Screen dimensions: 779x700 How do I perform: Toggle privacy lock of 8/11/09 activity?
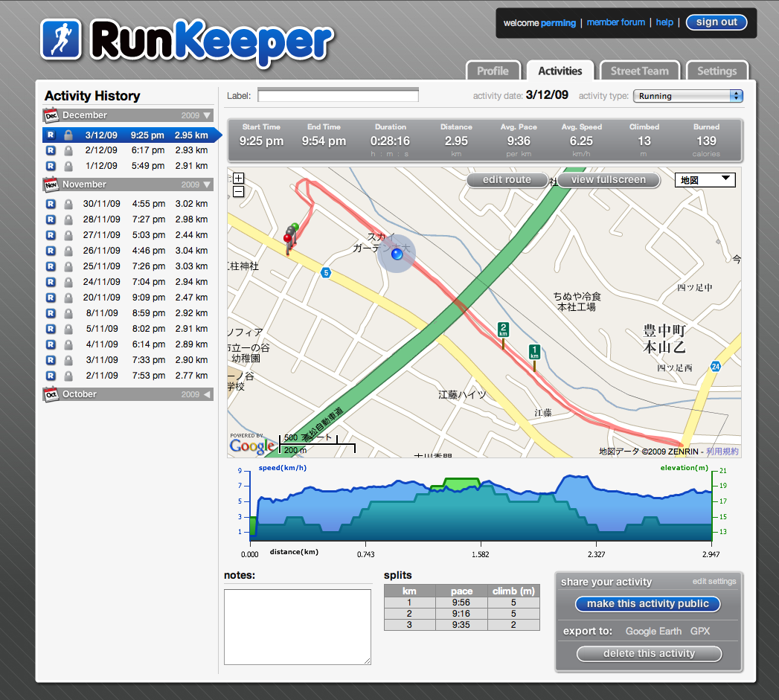coord(68,313)
